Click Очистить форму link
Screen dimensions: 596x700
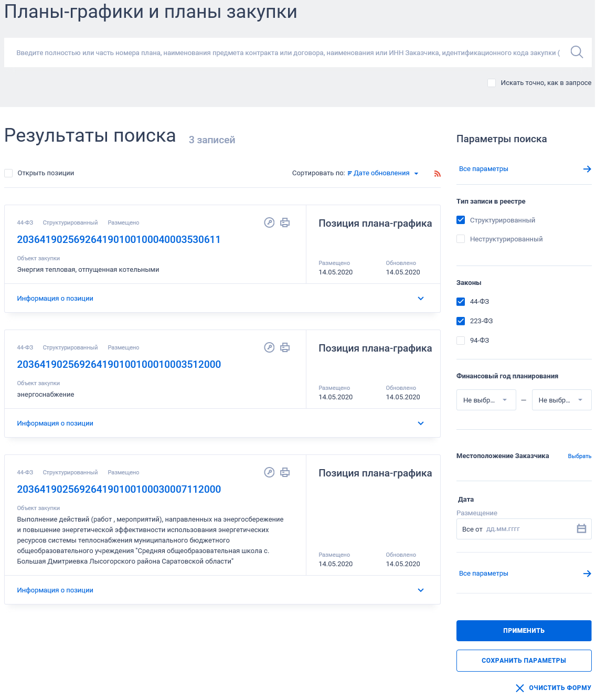[560, 688]
